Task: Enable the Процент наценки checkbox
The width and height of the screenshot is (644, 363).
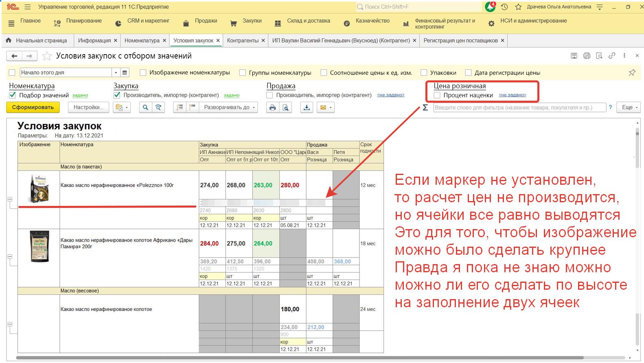Action: tap(437, 95)
